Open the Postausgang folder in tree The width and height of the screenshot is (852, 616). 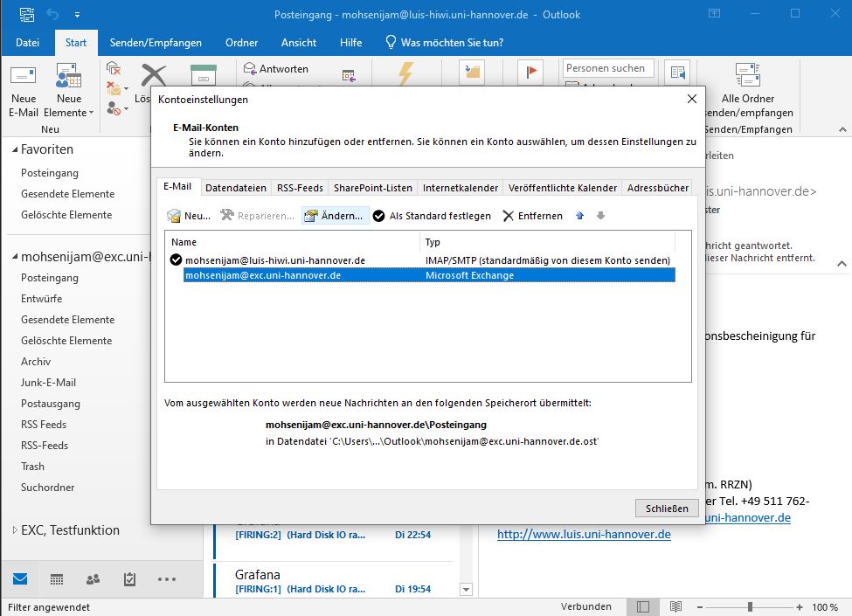(51, 404)
